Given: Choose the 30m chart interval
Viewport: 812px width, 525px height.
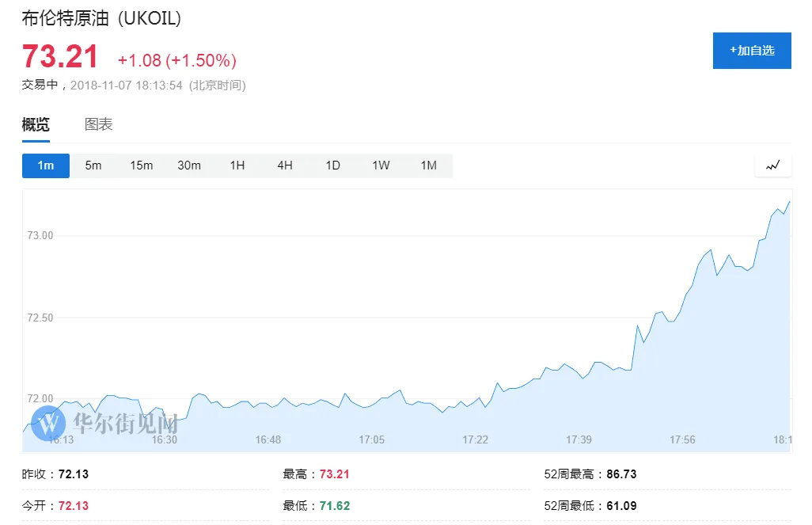Looking at the screenshot, I should click(189, 165).
